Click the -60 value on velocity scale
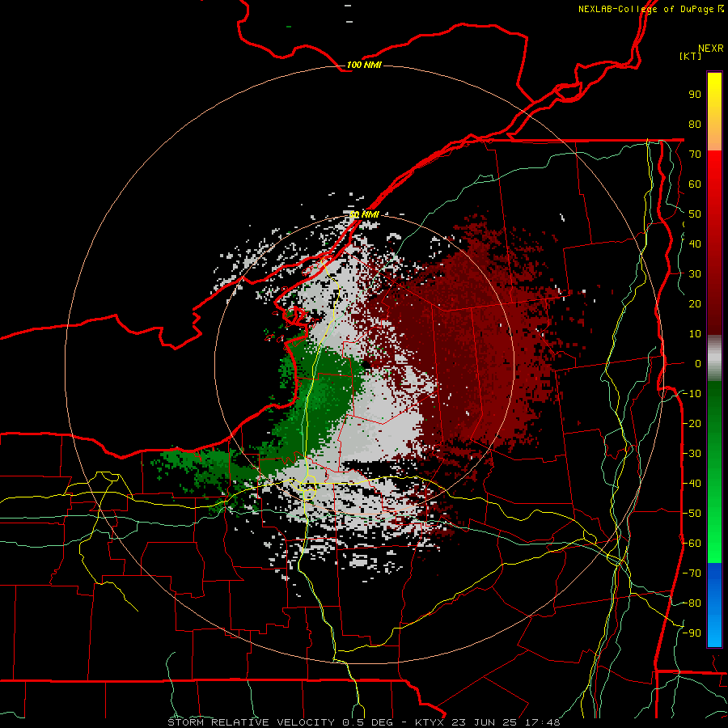728x728 pixels. click(x=692, y=544)
